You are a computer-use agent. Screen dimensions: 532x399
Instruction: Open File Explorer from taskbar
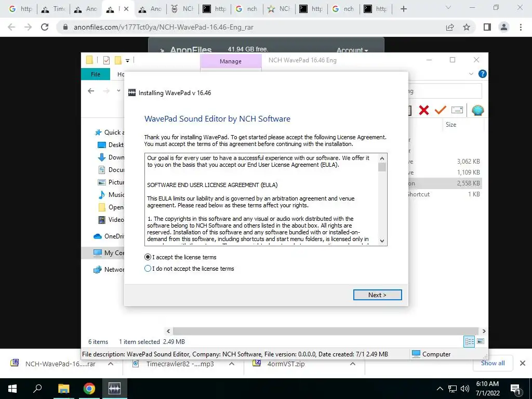(x=63, y=389)
